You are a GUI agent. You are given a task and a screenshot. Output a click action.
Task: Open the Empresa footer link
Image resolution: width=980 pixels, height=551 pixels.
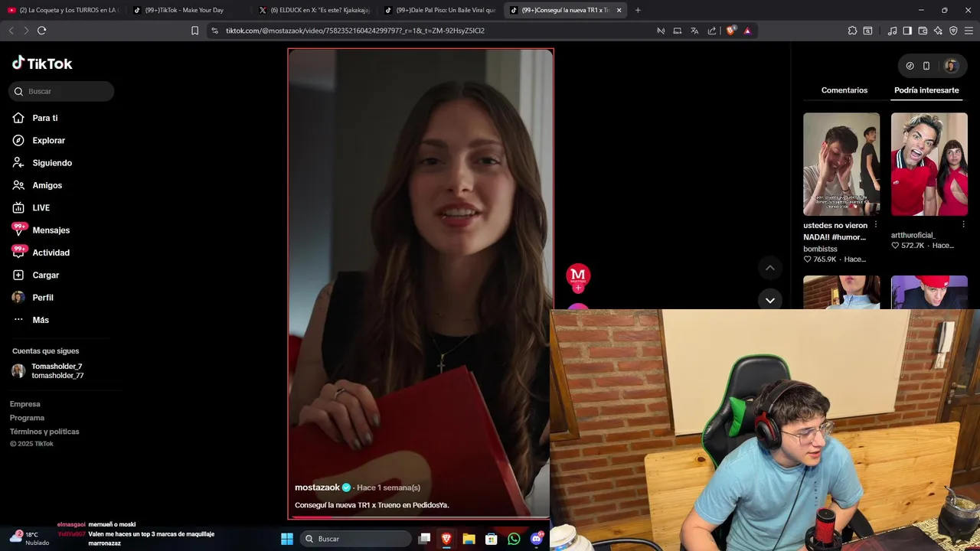25,404
